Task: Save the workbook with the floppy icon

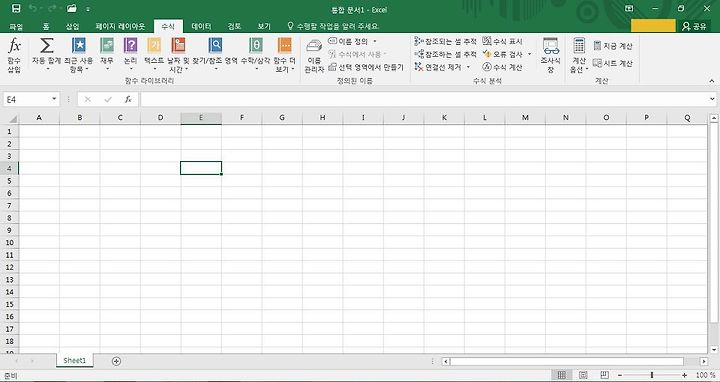Action: (x=16, y=8)
